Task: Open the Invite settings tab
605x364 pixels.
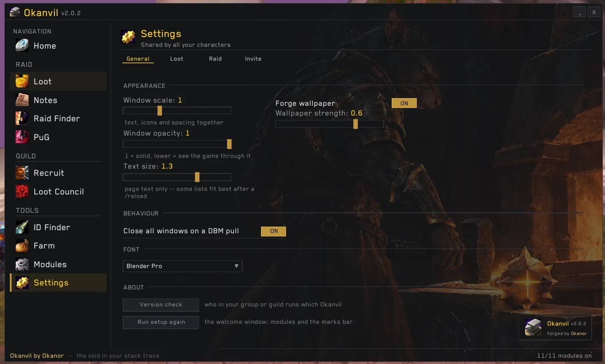Action: 253,59
